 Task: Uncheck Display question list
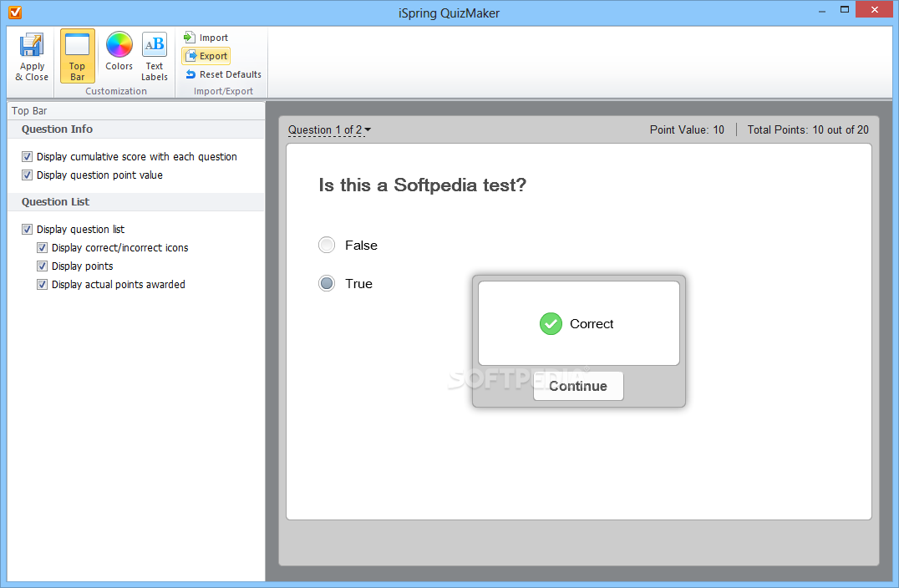(x=27, y=229)
